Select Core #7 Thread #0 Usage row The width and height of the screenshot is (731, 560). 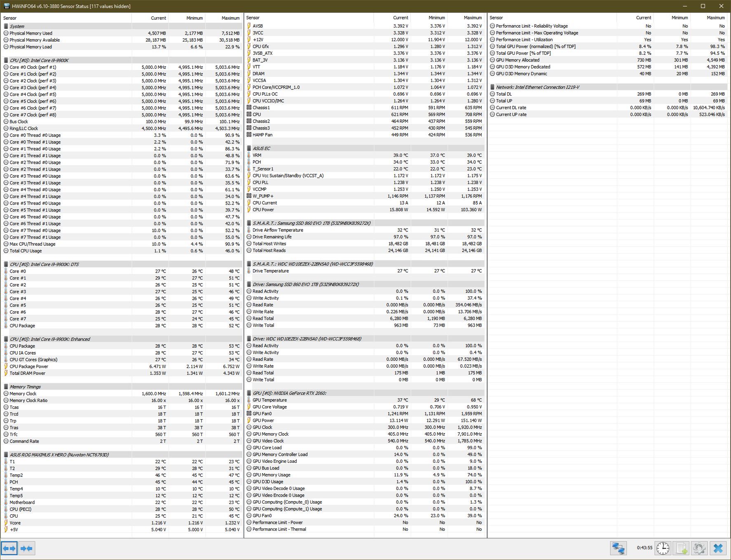[122, 231]
